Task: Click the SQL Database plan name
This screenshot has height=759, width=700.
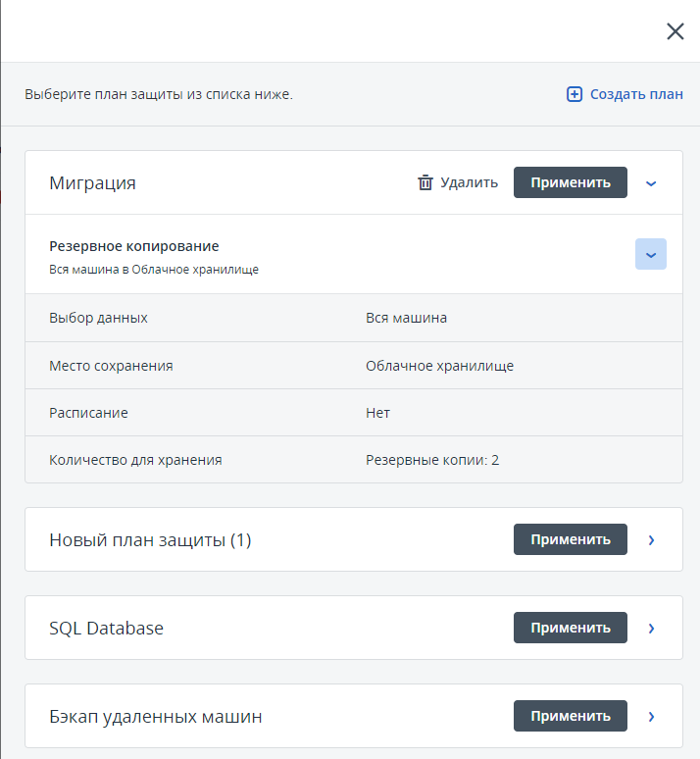Action: click(x=106, y=629)
